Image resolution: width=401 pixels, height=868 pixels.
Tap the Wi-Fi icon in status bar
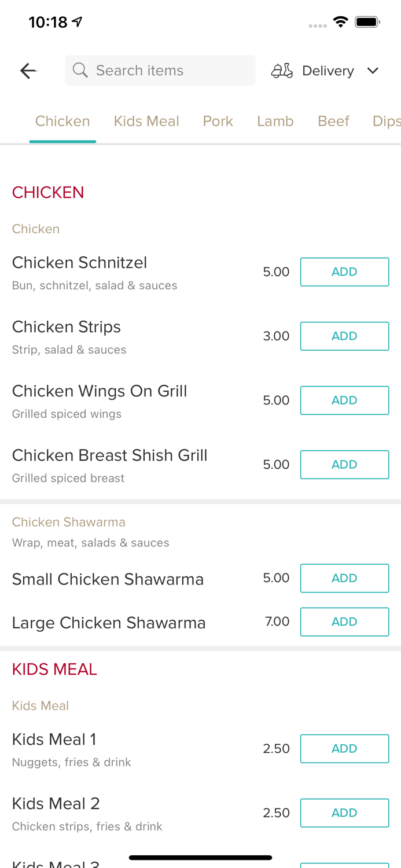(x=340, y=21)
